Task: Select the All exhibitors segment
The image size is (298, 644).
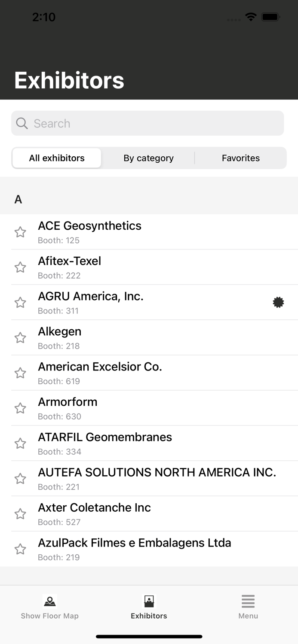Action: [57, 158]
